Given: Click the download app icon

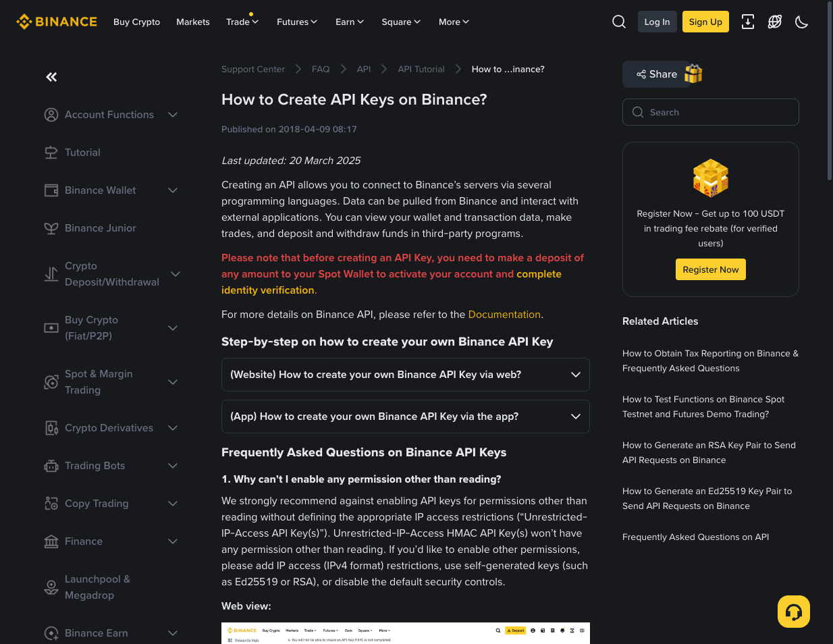Looking at the screenshot, I should (748, 22).
